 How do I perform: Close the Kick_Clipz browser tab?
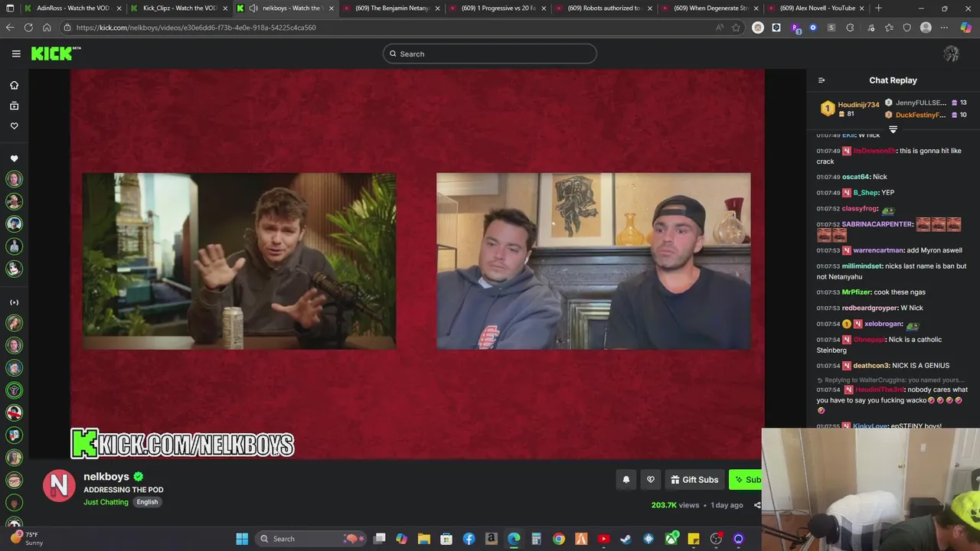225,8
